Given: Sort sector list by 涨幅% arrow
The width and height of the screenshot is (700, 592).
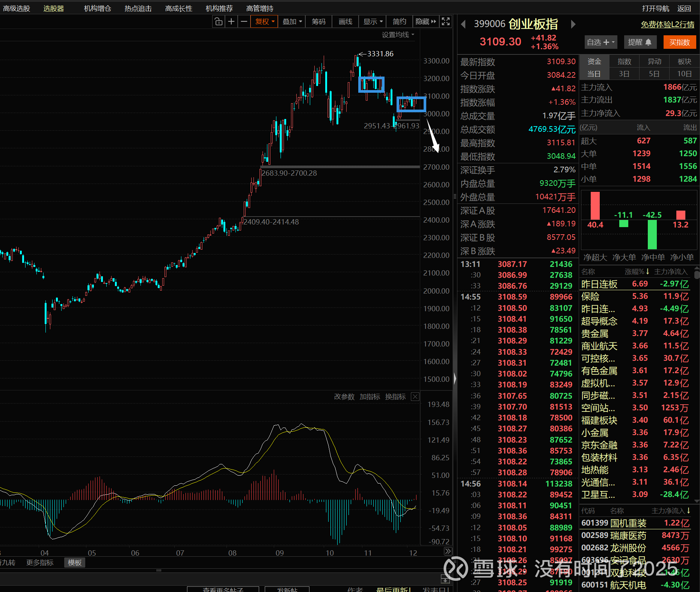Looking at the screenshot, I should [647, 271].
